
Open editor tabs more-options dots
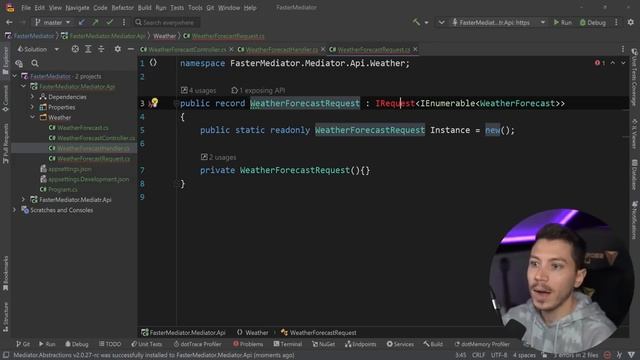(623, 49)
